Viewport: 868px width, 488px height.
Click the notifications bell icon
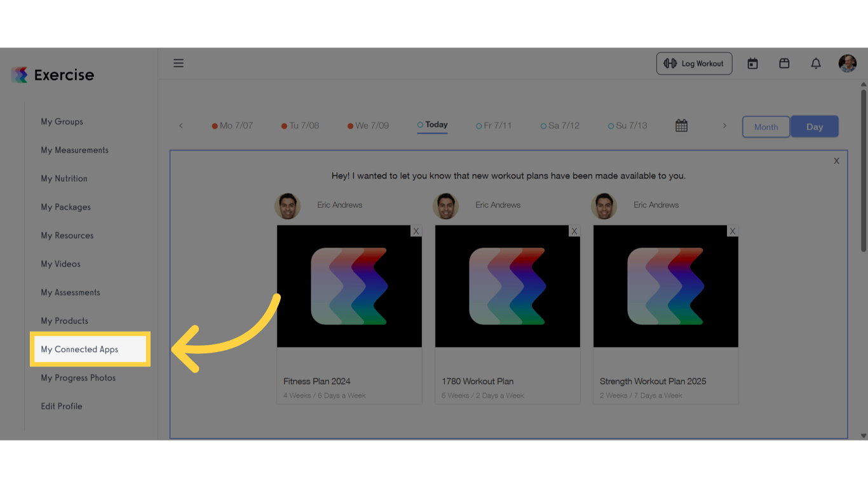[816, 63]
